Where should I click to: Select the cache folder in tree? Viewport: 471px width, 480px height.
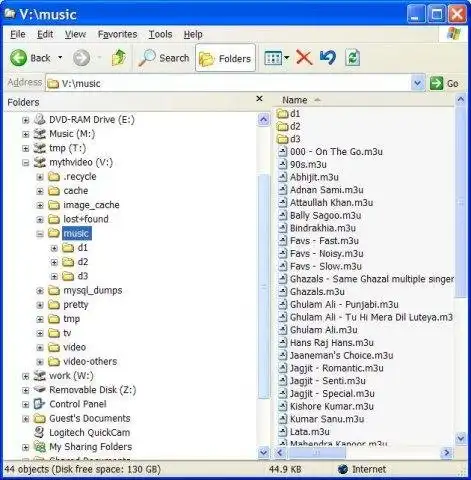point(76,191)
